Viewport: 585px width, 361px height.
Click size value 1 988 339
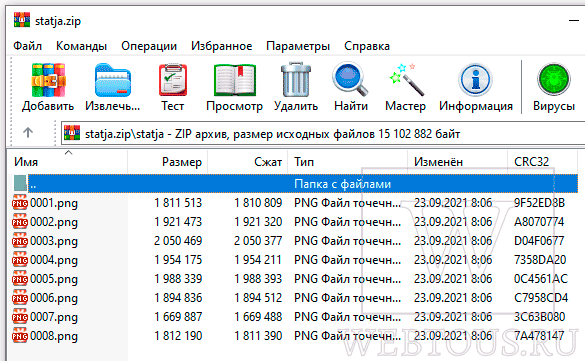click(x=178, y=279)
